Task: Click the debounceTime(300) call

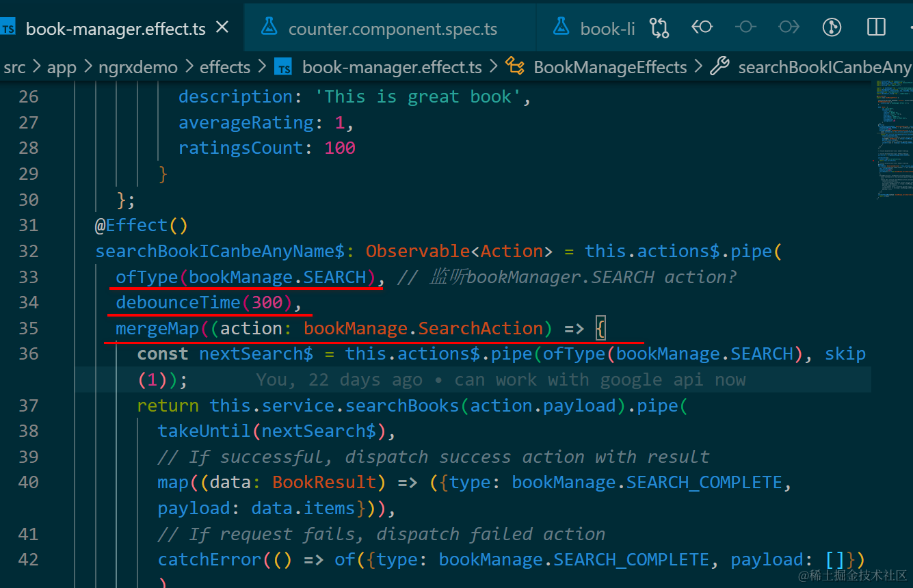Action: 204,302
